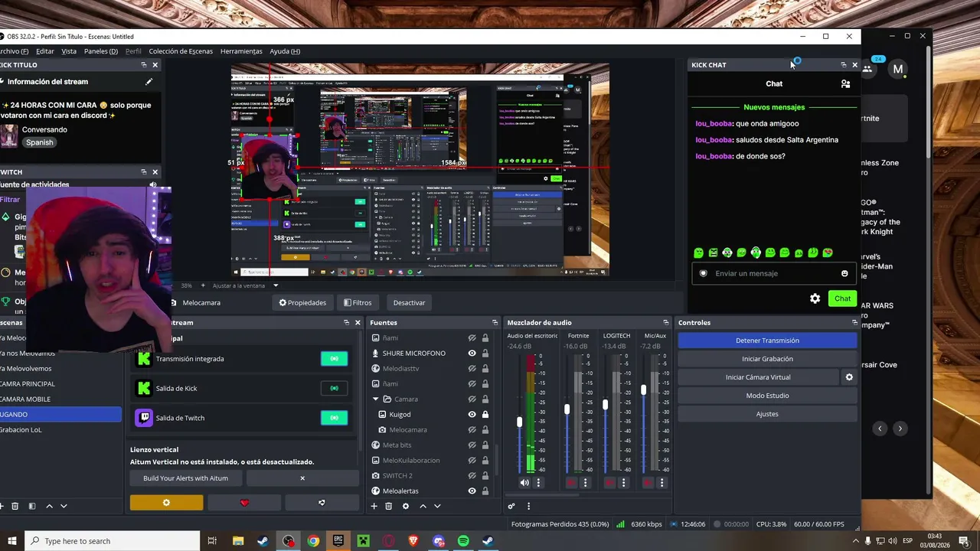
Task: Edit the stream information with the pencil icon
Action: pyautogui.click(x=149, y=82)
